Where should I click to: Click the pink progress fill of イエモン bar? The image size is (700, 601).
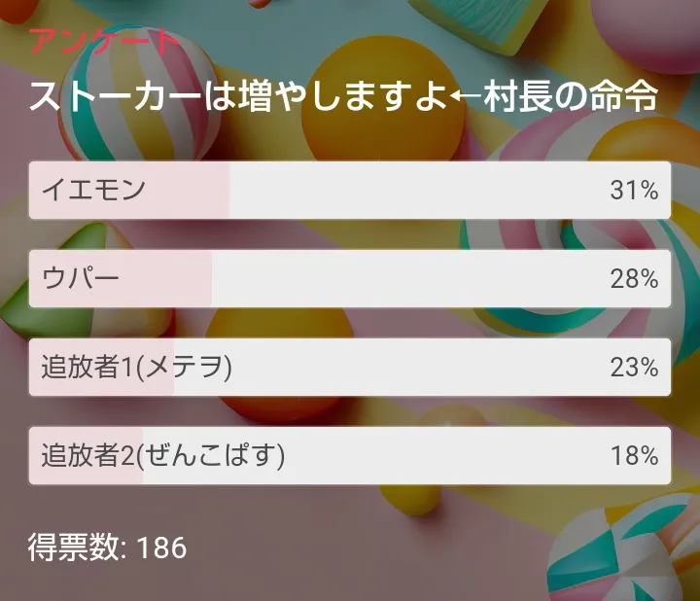click(194, 191)
